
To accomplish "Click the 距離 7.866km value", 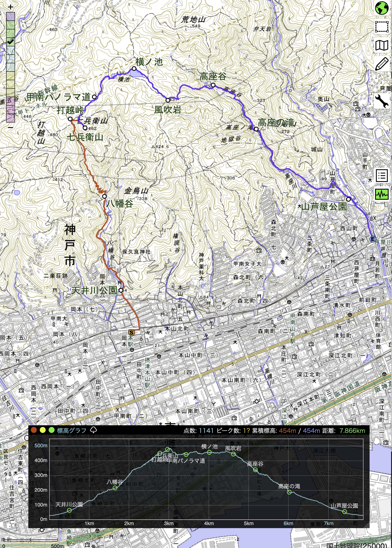I will (352, 430).
